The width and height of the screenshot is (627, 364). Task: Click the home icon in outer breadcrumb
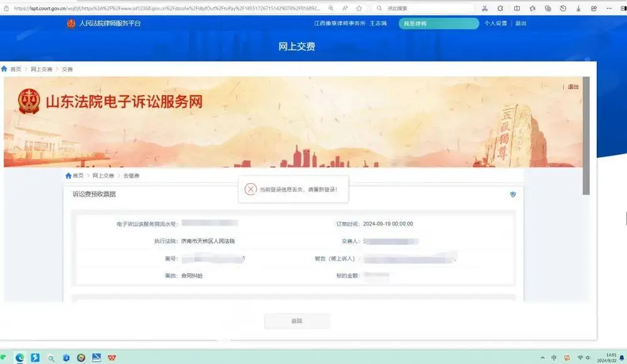4,69
